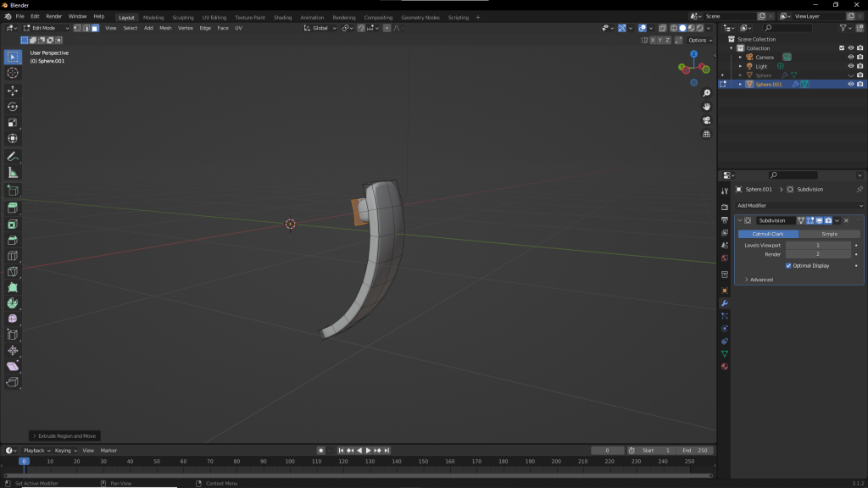Hide Camera object with eye icon
The width and height of the screenshot is (868, 488).
coord(851,57)
